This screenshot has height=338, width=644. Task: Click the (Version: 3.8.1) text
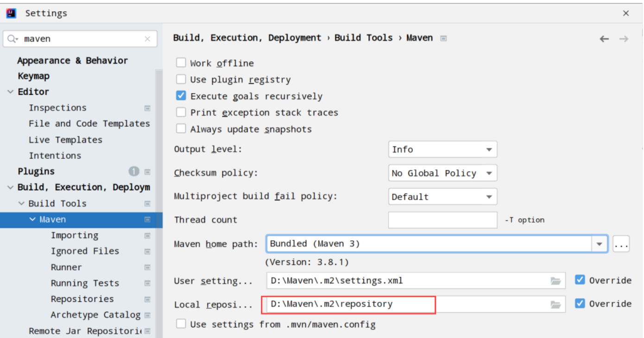click(307, 262)
